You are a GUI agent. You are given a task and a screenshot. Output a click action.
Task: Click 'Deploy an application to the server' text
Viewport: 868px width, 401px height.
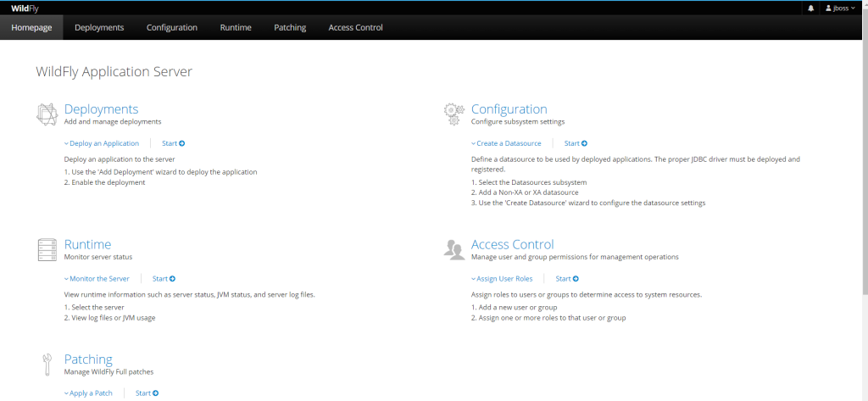(120, 159)
